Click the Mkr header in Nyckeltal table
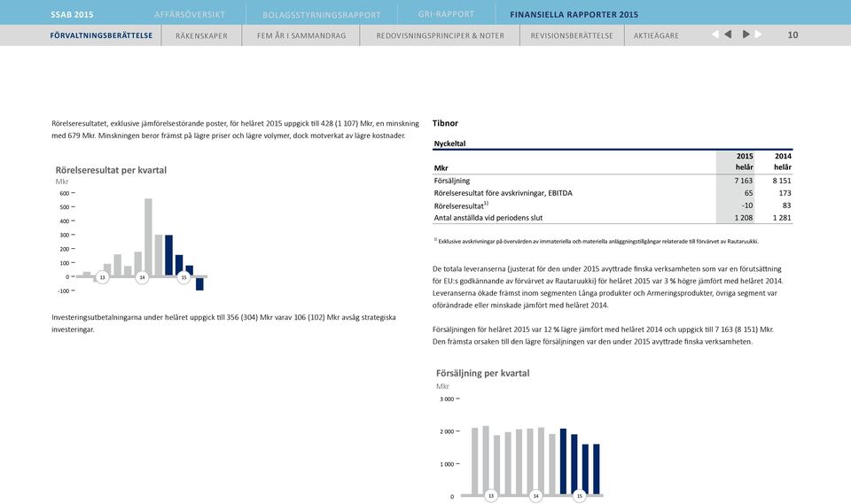The height and width of the screenshot is (504, 851). coord(441,167)
